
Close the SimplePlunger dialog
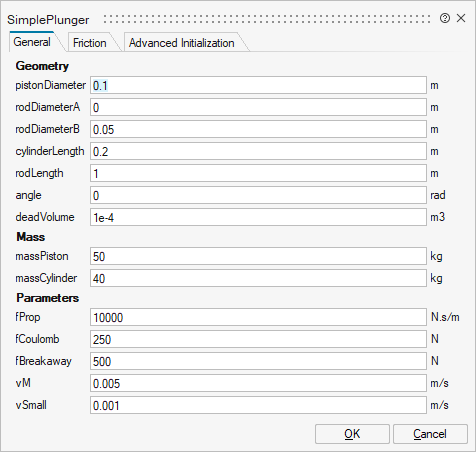[x=461, y=18]
